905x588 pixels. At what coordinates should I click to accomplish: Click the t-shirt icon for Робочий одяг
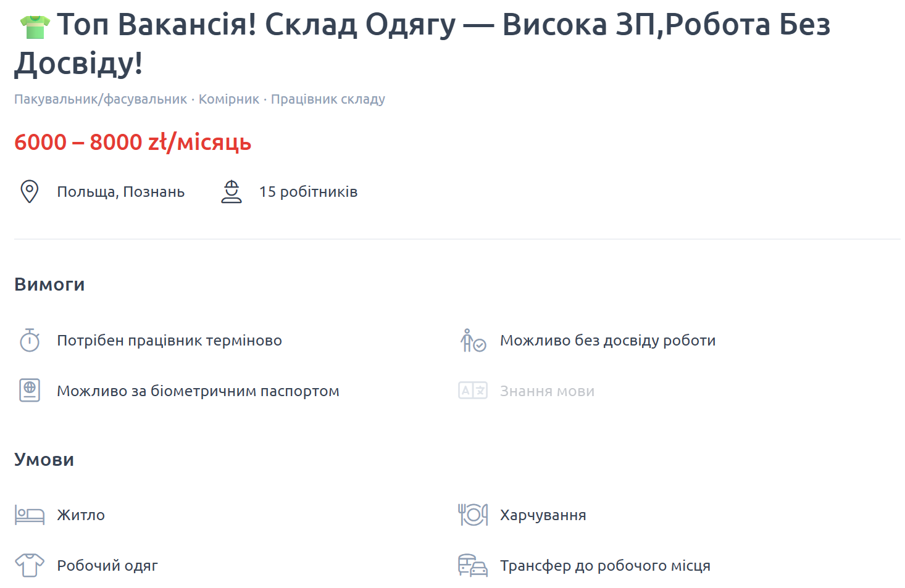pos(29,565)
